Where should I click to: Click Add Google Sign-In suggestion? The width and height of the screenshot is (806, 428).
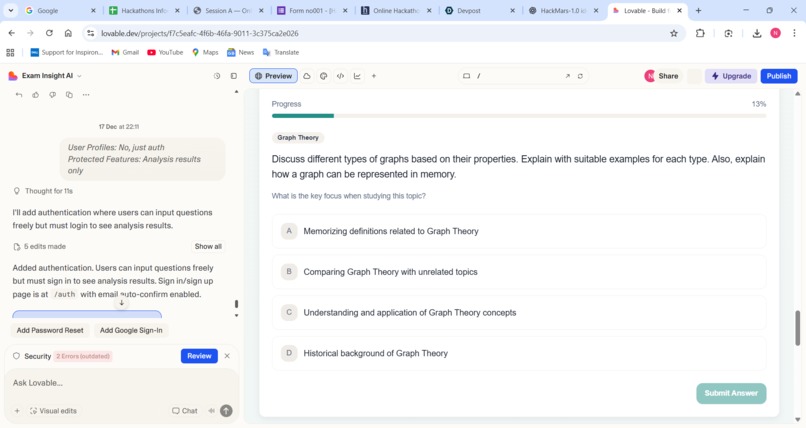(x=131, y=330)
